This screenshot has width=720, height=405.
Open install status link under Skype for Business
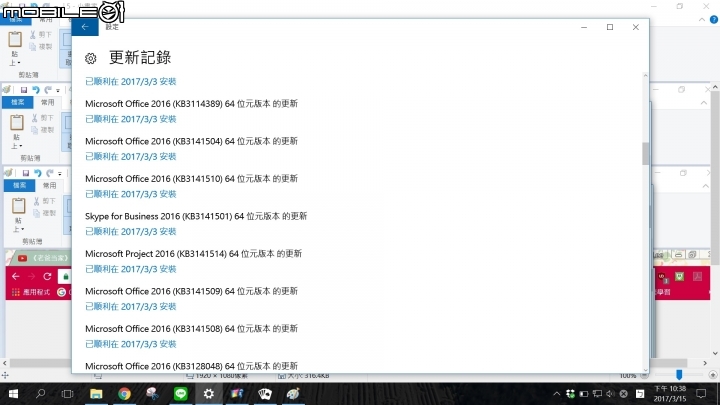130,231
